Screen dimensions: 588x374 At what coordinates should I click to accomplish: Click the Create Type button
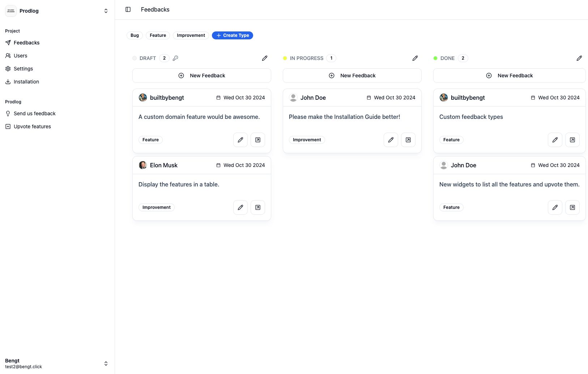pos(232,35)
